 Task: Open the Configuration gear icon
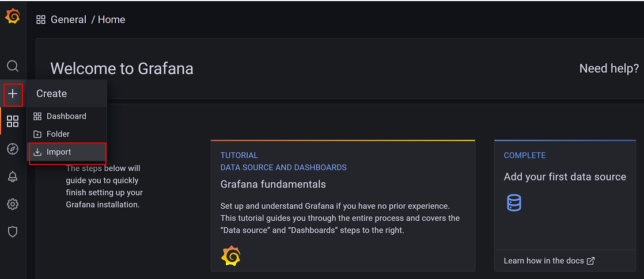coord(13,204)
